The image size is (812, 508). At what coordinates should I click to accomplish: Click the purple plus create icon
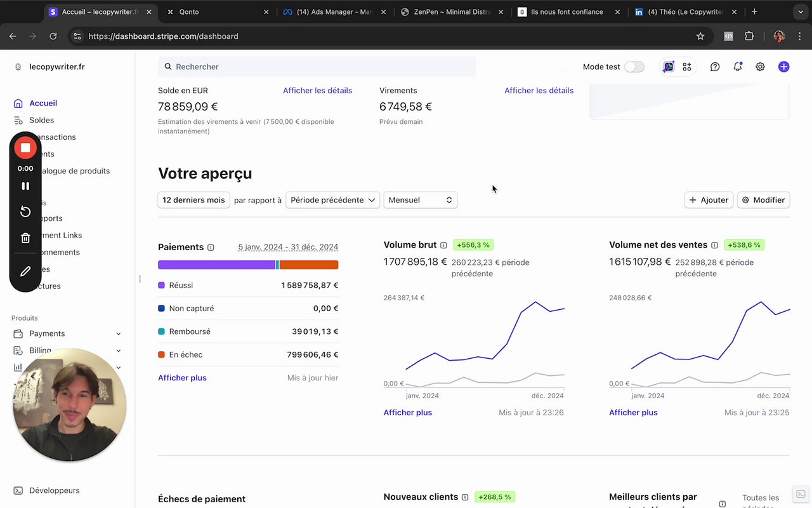tap(784, 67)
